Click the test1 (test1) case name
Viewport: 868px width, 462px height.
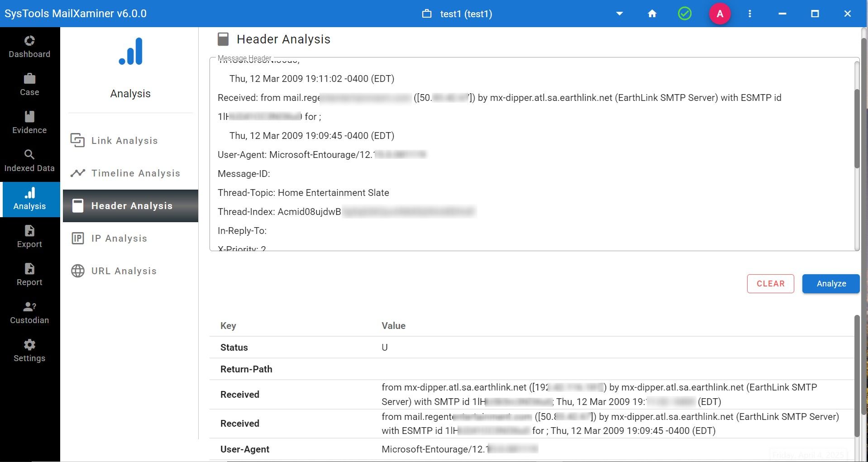pos(466,14)
